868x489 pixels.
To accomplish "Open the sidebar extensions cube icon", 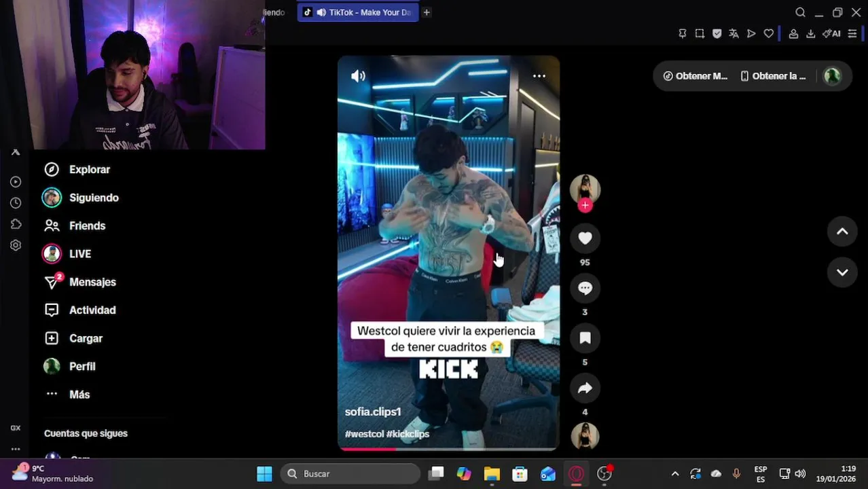I will tap(16, 224).
